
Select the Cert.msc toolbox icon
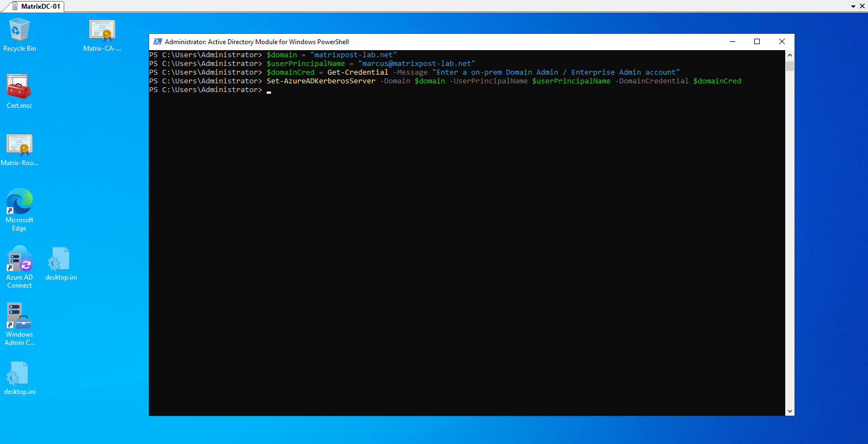click(x=20, y=92)
